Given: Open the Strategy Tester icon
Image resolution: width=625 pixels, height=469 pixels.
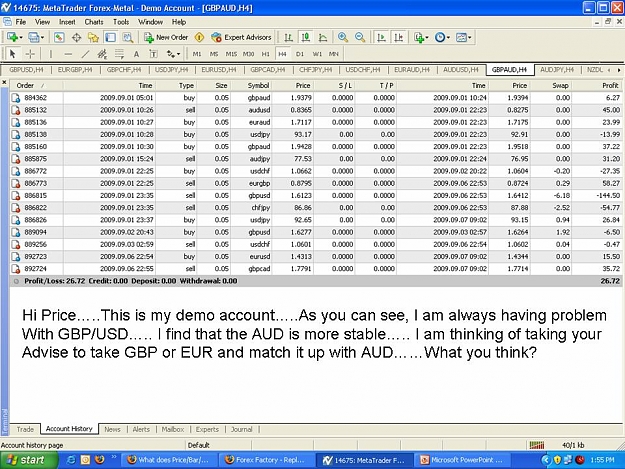Looking at the screenshot, I should (128, 37).
